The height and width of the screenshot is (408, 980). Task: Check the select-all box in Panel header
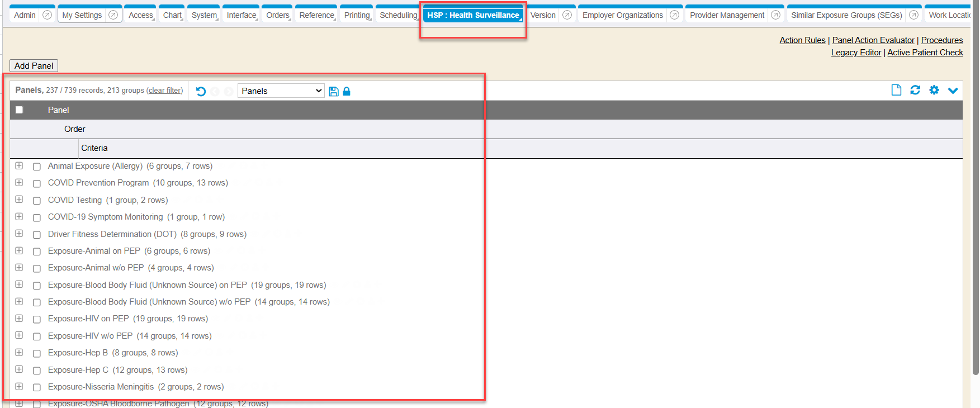20,110
